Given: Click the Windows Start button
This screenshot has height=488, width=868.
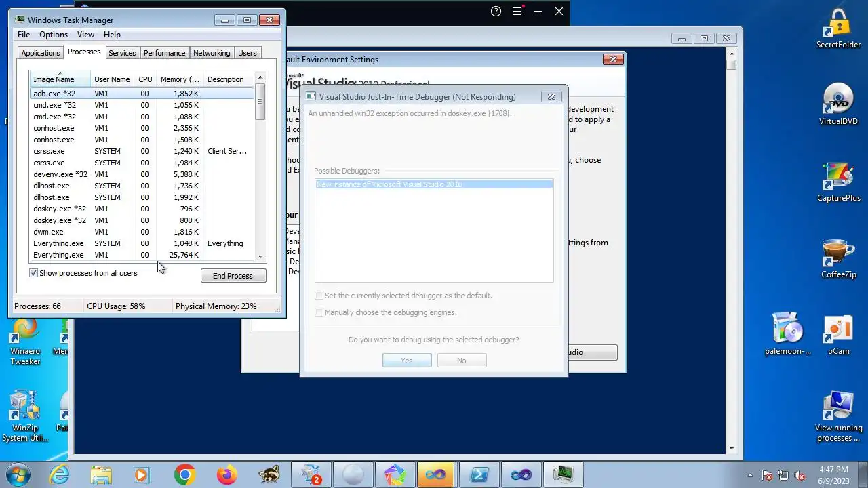Looking at the screenshot, I should pyautogui.click(x=18, y=474).
